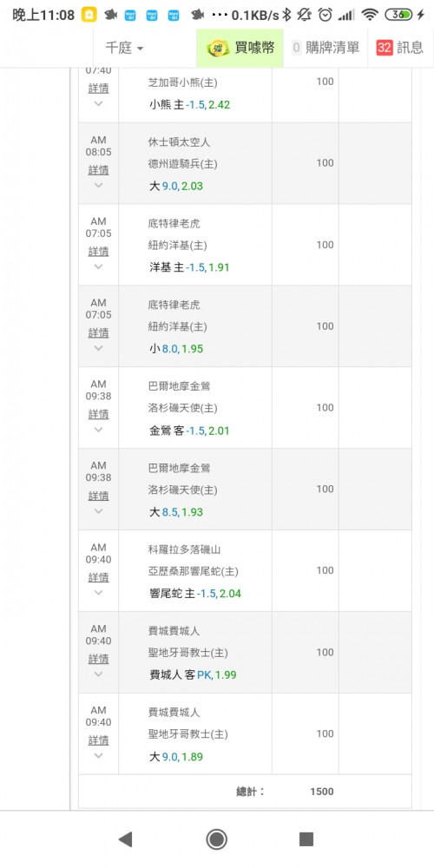Screen dimensions: 434x868
Task: Select the 大 8.5, 1.93 bet row
Action: 245,489
